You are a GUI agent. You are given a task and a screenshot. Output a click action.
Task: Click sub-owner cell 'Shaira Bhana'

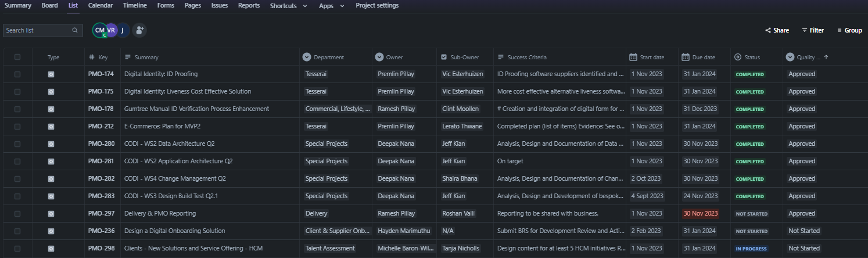coord(460,179)
